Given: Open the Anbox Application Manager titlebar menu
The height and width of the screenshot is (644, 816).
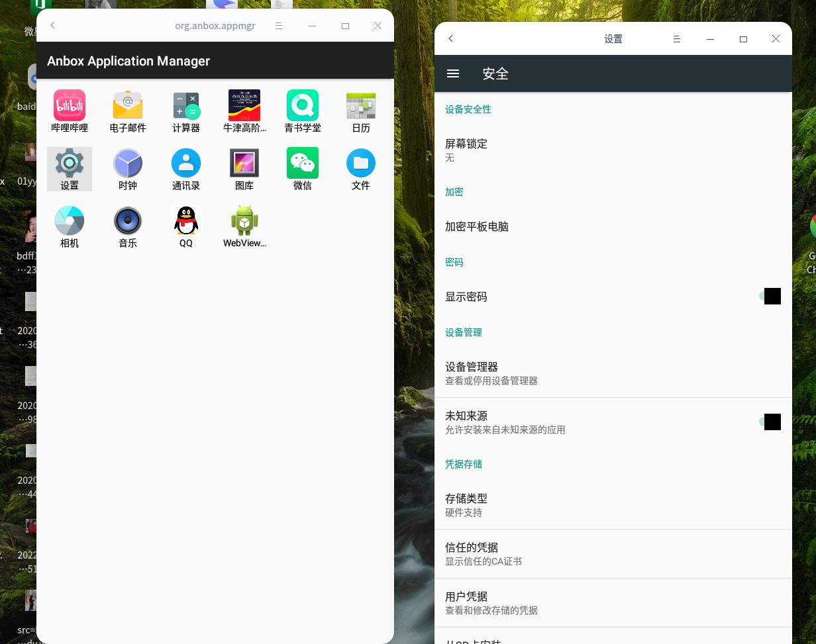Looking at the screenshot, I should 279,26.
